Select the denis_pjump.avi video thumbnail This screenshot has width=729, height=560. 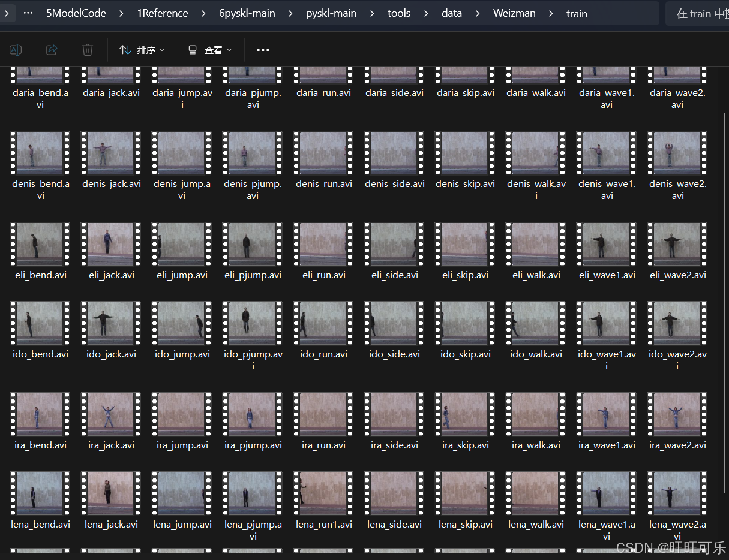tap(253, 153)
